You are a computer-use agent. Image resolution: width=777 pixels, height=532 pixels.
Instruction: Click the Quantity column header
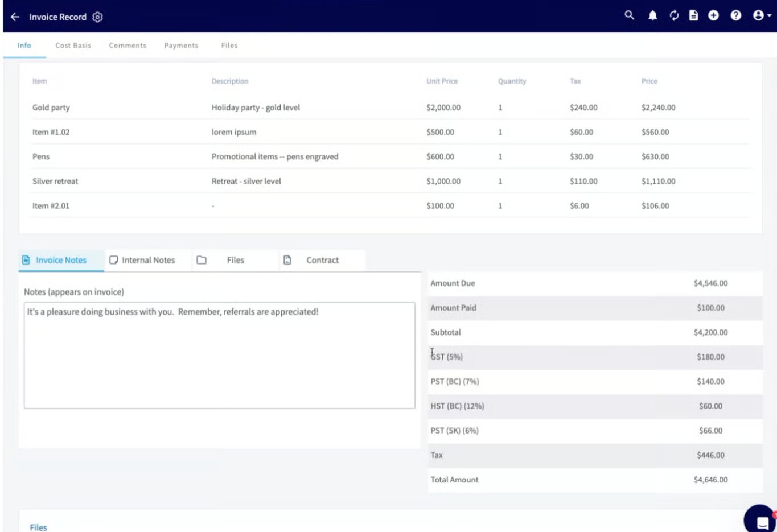(512, 81)
